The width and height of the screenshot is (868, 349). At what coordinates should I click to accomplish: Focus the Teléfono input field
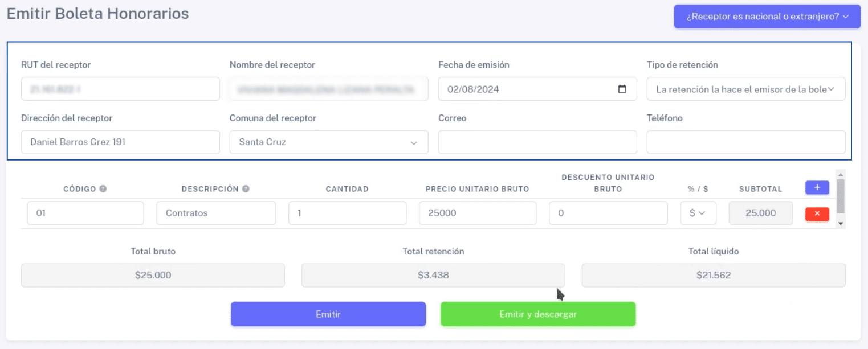click(746, 142)
